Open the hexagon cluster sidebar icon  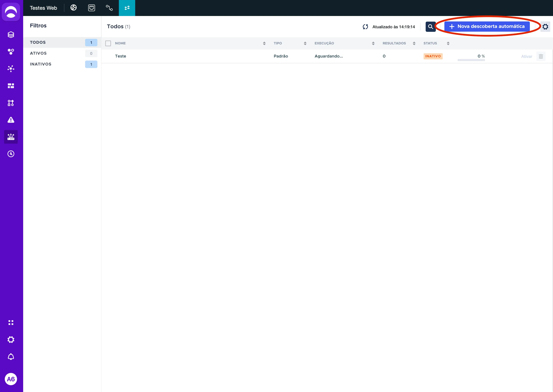coord(11,52)
